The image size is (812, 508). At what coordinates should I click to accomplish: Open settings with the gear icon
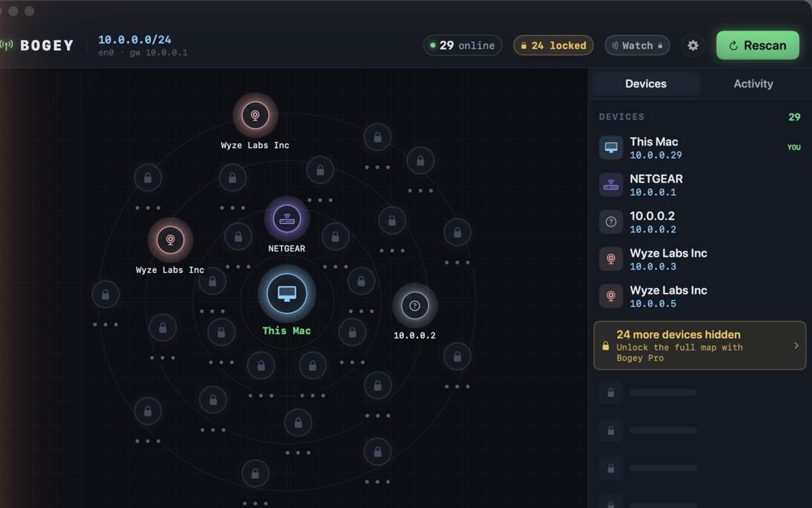tap(693, 45)
